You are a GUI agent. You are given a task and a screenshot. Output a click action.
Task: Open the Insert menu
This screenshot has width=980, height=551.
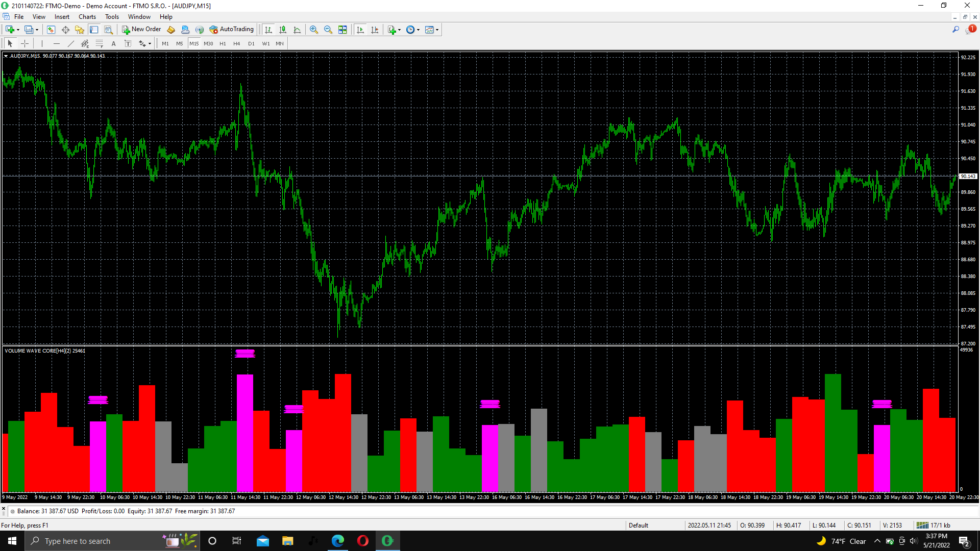62,17
